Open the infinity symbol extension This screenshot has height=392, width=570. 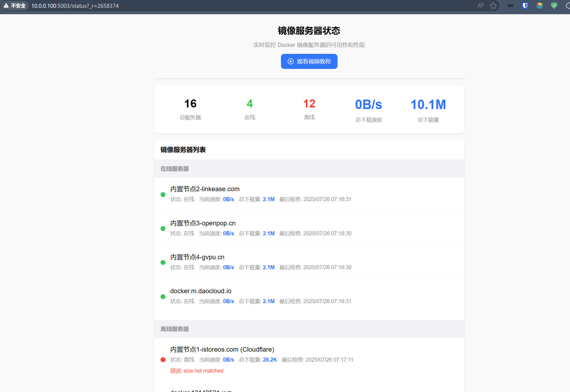pyautogui.click(x=510, y=6)
